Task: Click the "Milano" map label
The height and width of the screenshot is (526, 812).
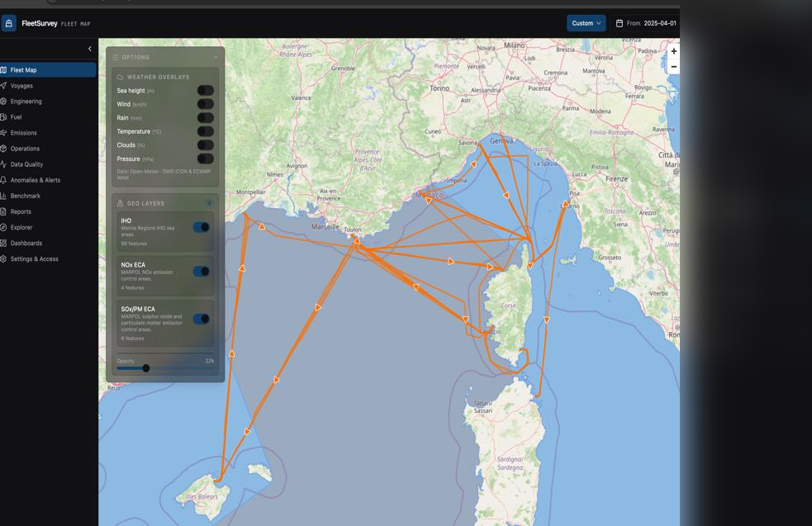Action: pyautogui.click(x=515, y=45)
